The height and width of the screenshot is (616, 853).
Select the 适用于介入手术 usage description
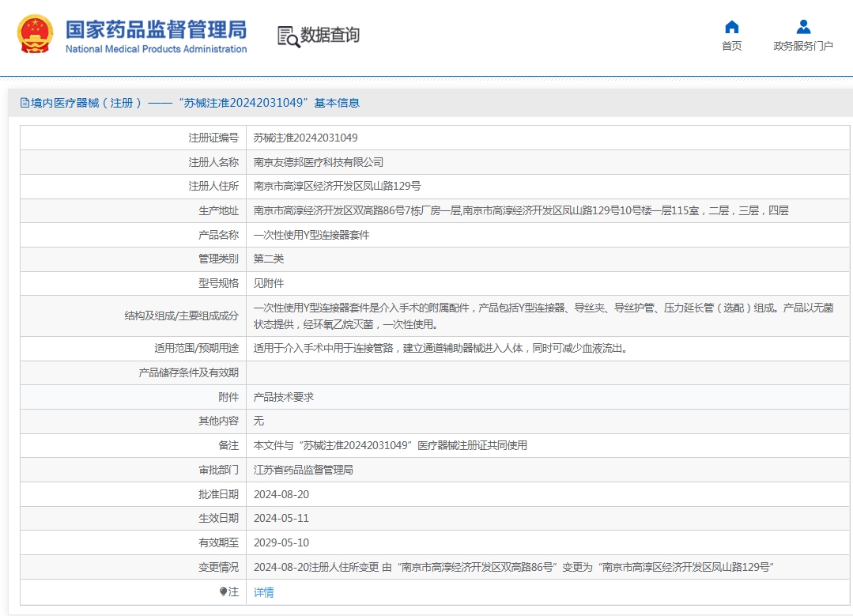tap(442, 348)
